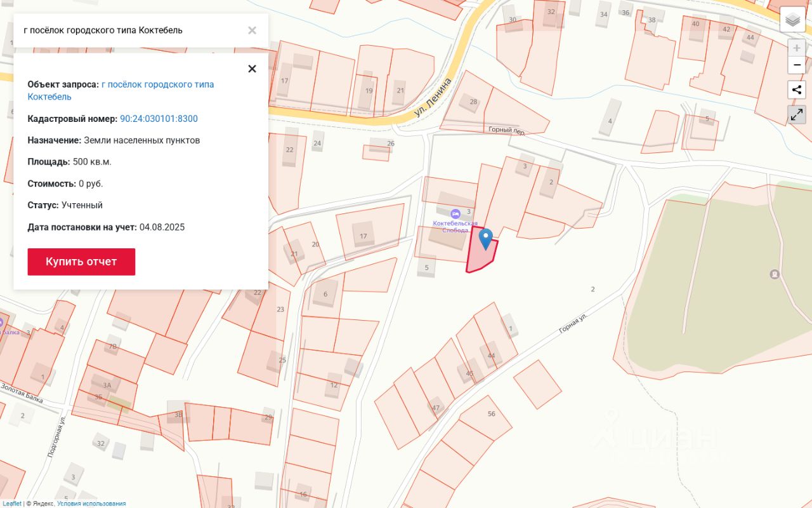Click the blue location marker pin
This screenshot has width=812, height=508.
[485, 239]
